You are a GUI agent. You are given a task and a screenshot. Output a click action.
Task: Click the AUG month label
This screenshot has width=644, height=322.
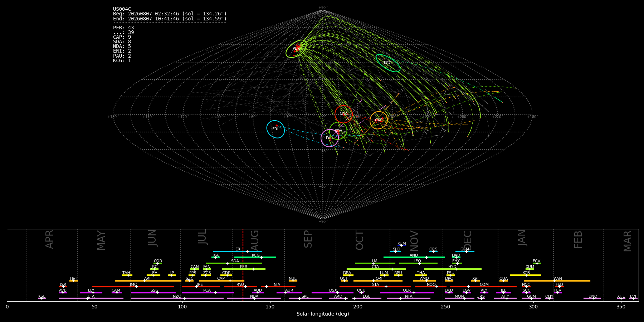(254, 239)
